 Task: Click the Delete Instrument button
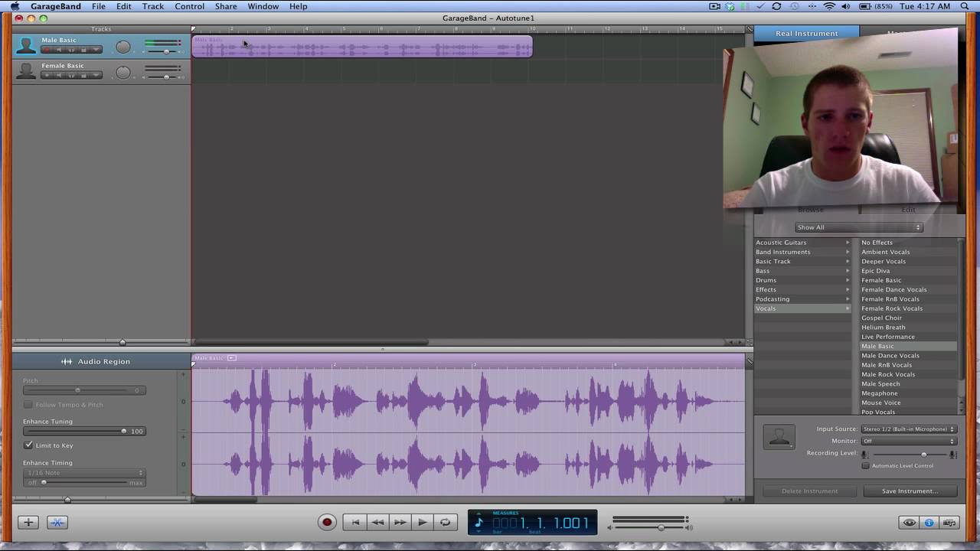(809, 491)
